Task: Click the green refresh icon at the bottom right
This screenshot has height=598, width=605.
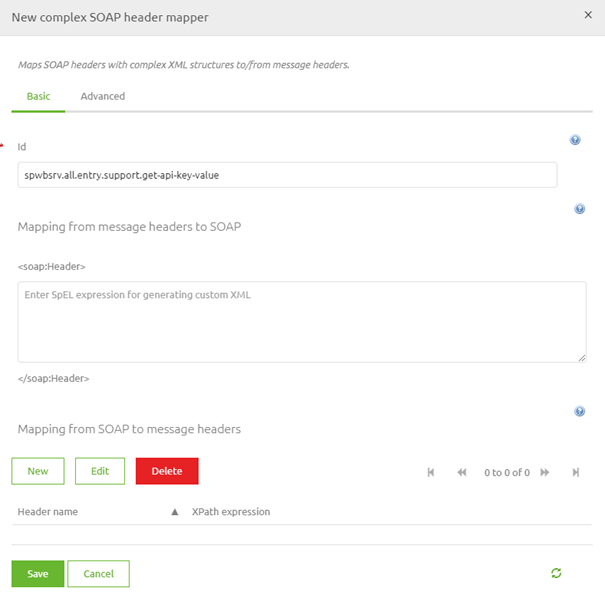Action: click(556, 573)
